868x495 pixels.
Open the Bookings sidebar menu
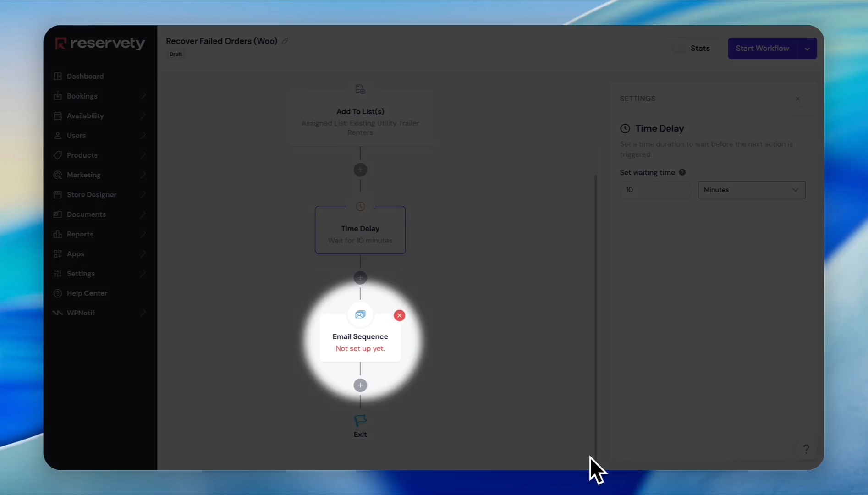(100, 96)
